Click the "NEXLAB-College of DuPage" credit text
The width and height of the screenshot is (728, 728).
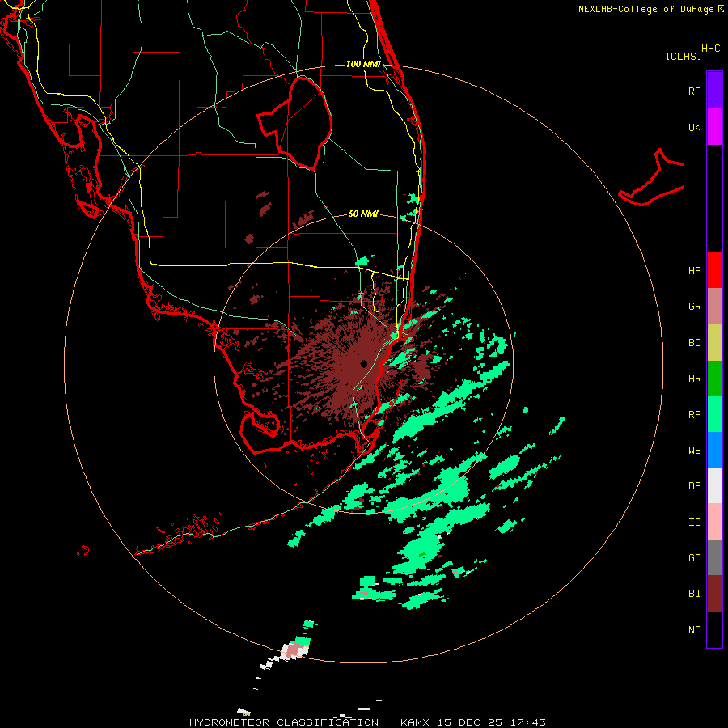click(x=645, y=9)
